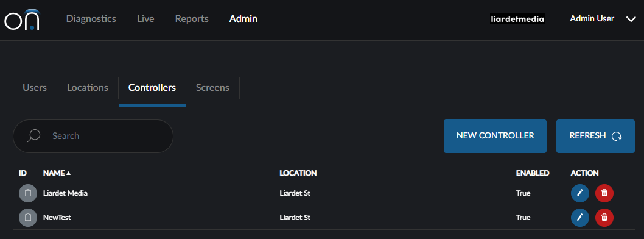Screen dimensions: 644x239
Task: Click the ON logo icon
Action: (22, 20)
